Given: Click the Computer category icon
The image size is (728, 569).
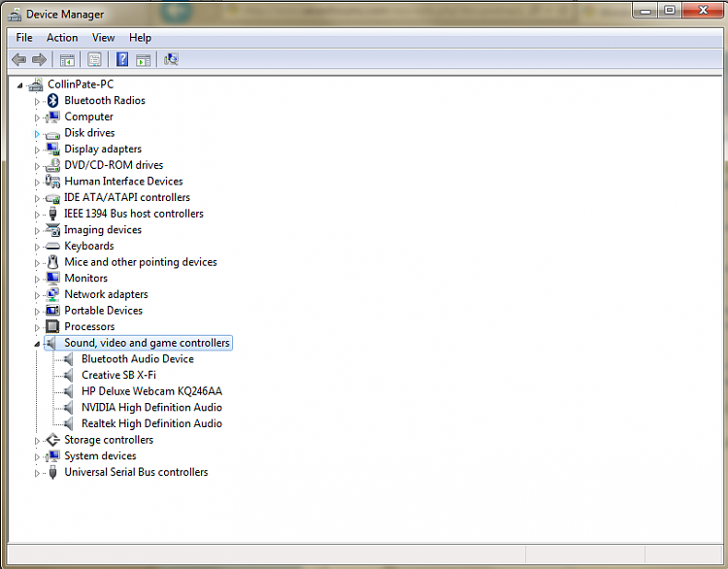Looking at the screenshot, I should click(x=53, y=117).
